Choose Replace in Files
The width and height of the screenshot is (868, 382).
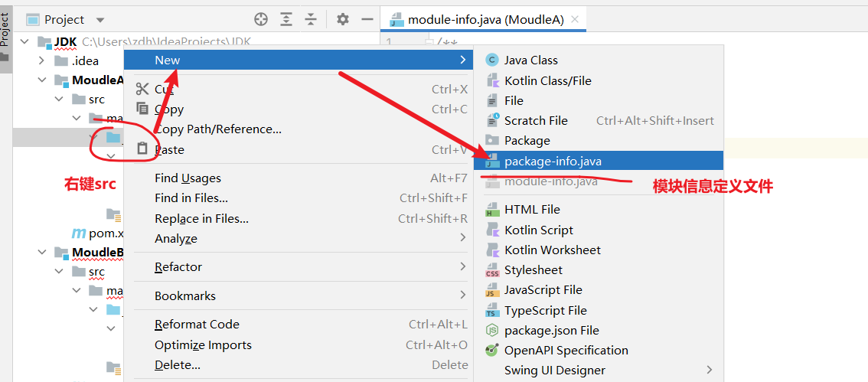pos(299,218)
